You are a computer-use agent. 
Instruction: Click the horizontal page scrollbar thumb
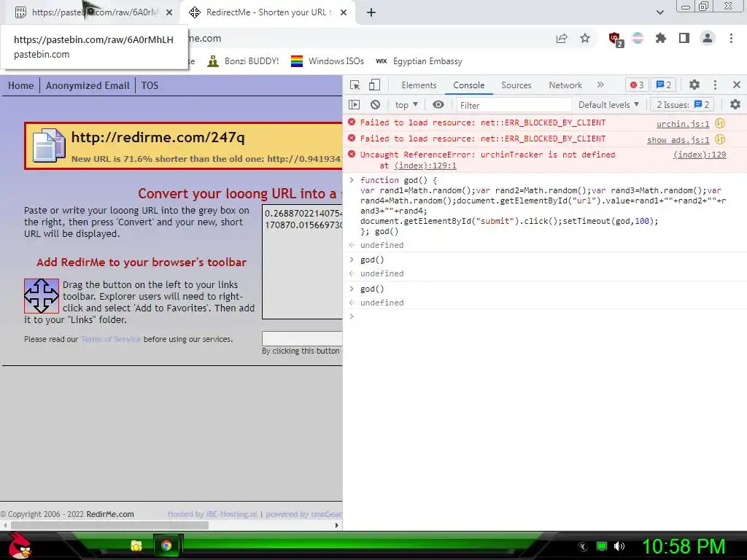[109, 525]
